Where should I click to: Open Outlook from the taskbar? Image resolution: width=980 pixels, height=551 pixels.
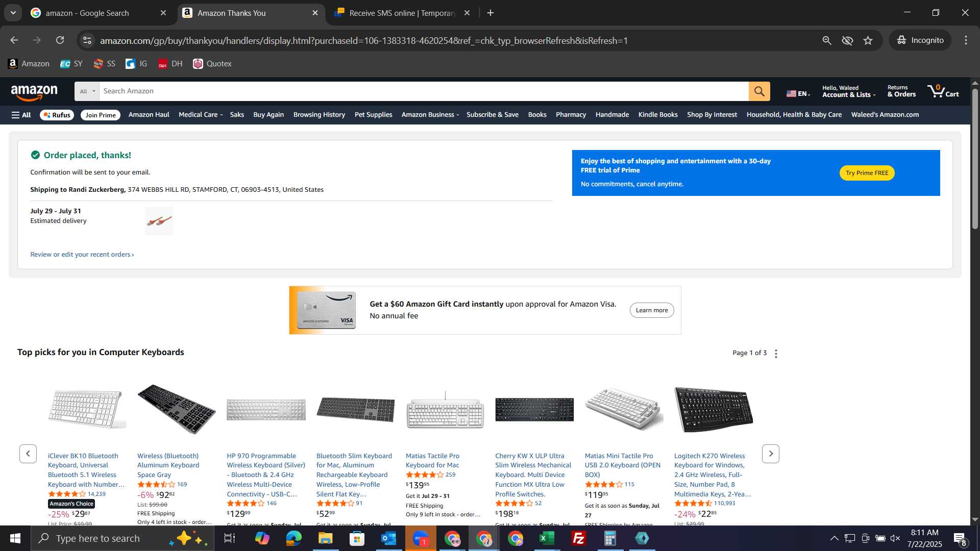pos(388,538)
